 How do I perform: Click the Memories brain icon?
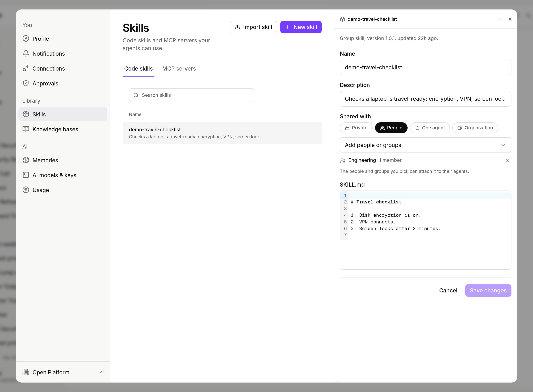coord(26,160)
